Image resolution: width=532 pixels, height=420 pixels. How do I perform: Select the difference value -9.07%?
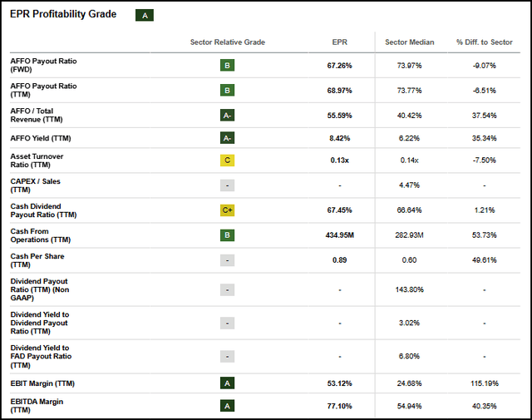pyautogui.click(x=484, y=66)
